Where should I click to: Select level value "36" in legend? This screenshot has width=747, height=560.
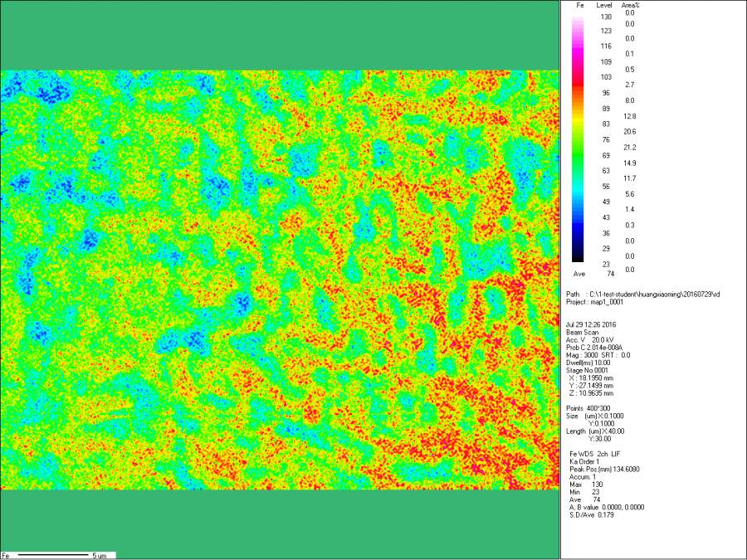click(606, 233)
